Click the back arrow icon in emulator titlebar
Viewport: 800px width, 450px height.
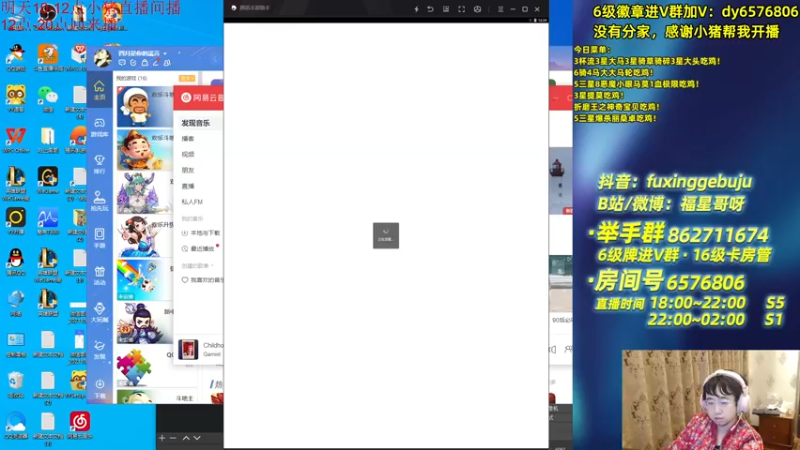click(x=430, y=9)
